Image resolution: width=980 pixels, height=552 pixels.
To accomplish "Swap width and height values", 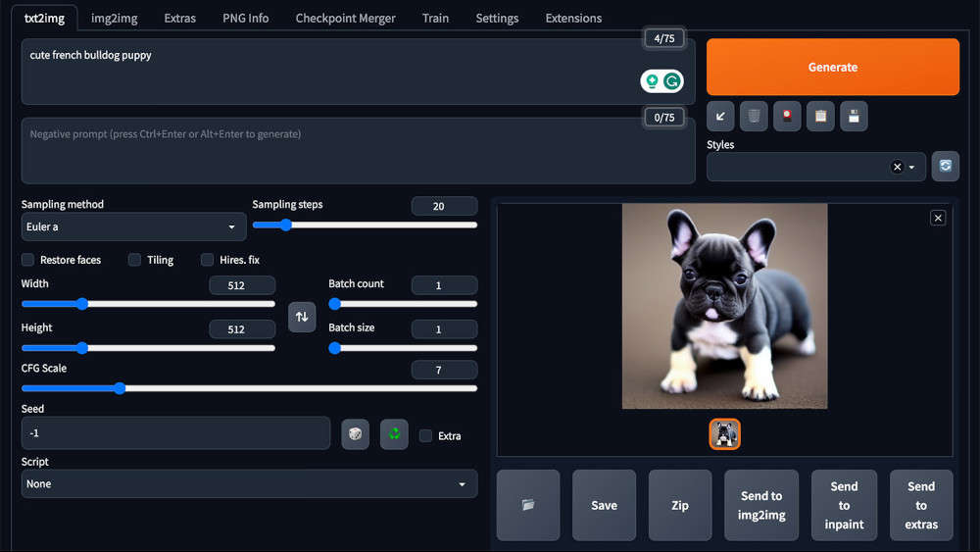I will pyautogui.click(x=302, y=317).
